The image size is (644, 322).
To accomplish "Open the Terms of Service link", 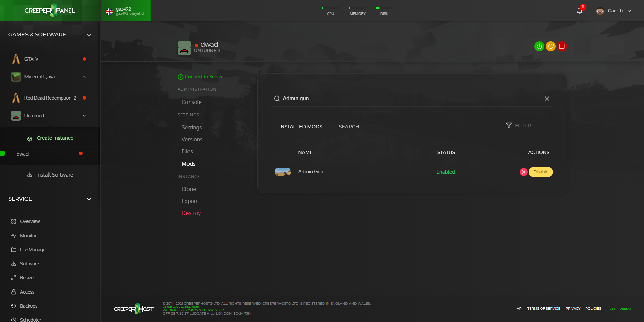I will (544, 309).
